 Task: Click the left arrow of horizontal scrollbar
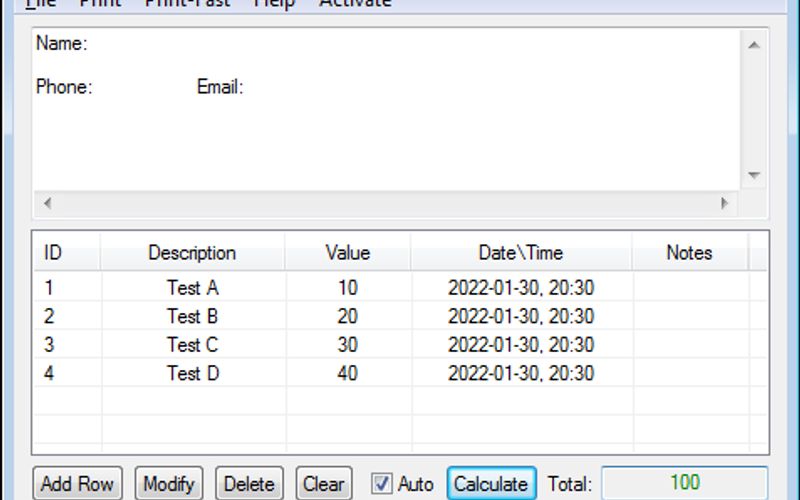click(47, 203)
